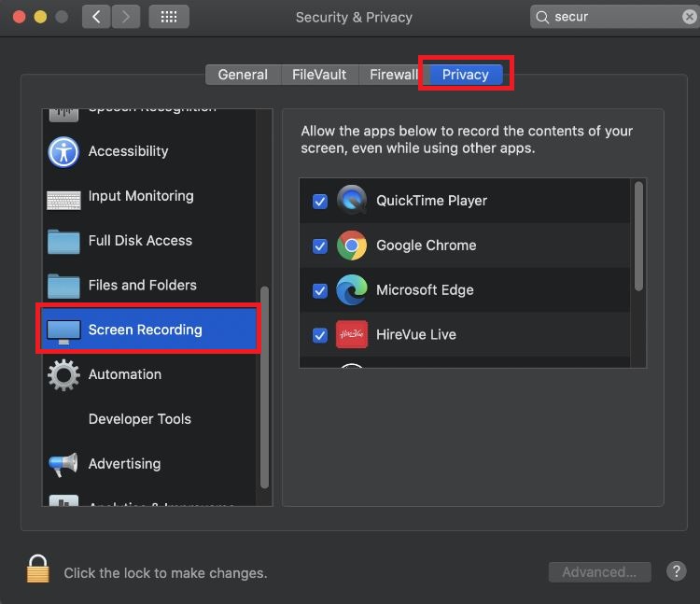Click the help question mark button
Image resolution: width=700 pixels, height=604 pixels.
click(x=677, y=571)
